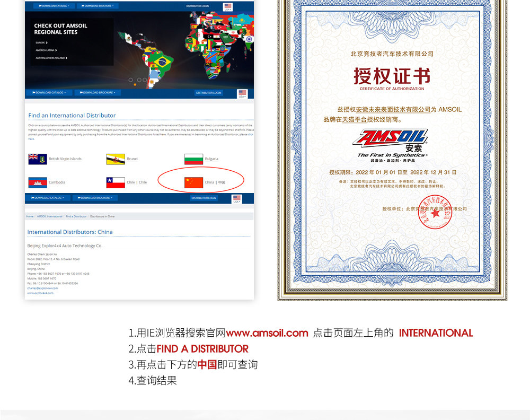The height and width of the screenshot is (420, 530).
Task: Open Download Catalog dropdown just under map banner
Action: (x=49, y=92)
